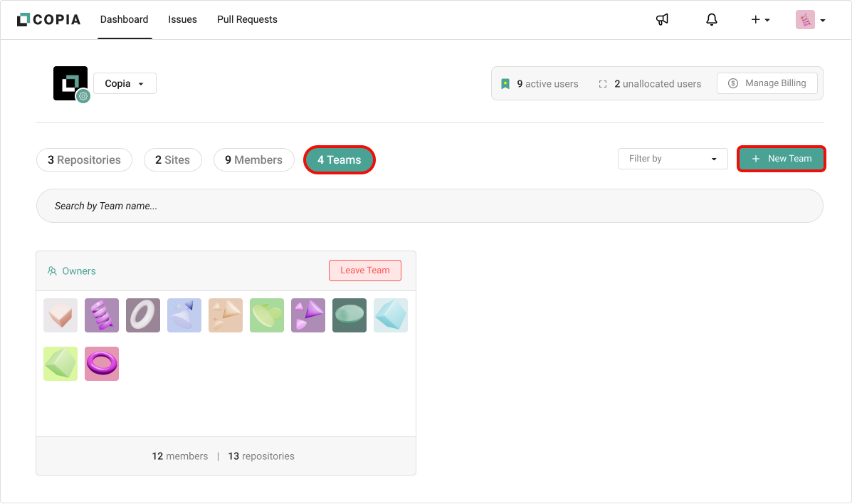Open the Copia organization switcher dropdown
The image size is (852, 504).
tap(125, 83)
